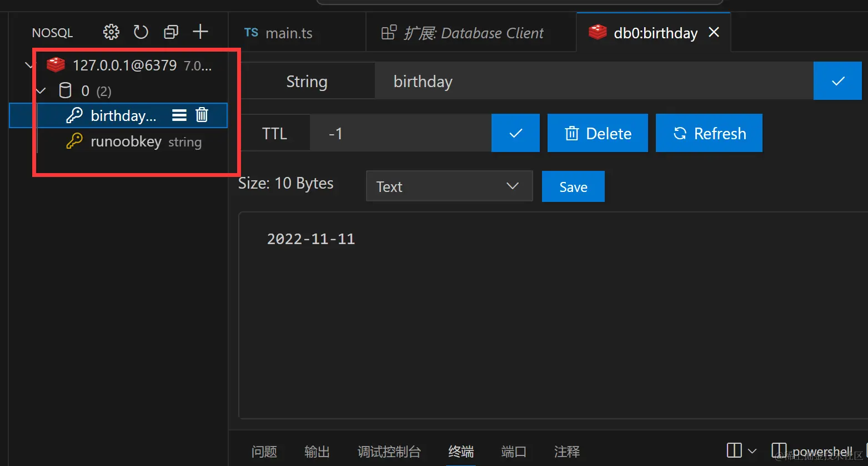Open the 端口 panel tab
This screenshot has width=868, height=466.
(x=514, y=452)
